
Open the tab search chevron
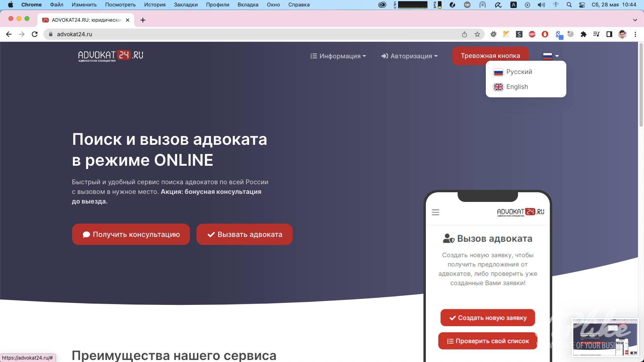point(635,20)
